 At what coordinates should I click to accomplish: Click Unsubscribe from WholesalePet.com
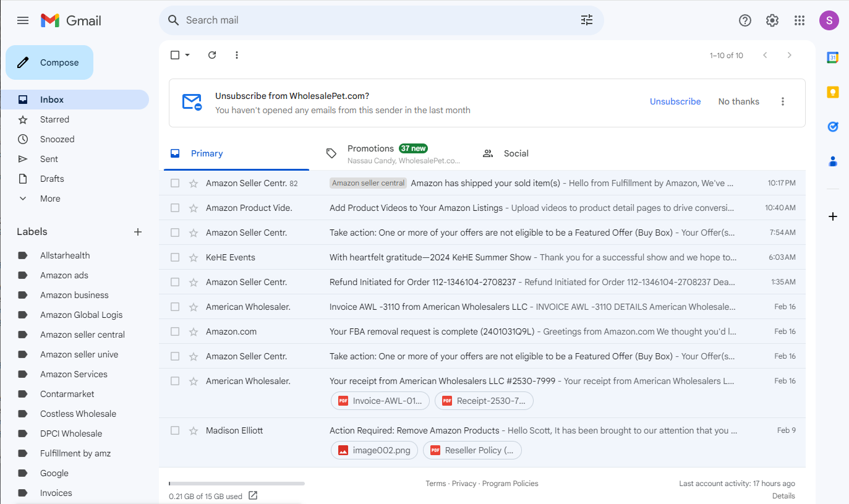coord(675,101)
